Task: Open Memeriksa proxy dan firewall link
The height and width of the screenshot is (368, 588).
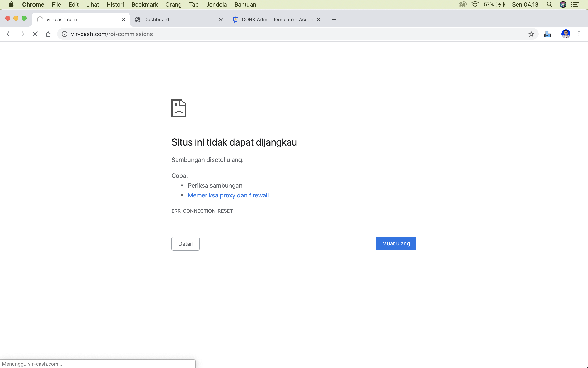Action: tap(228, 195)
